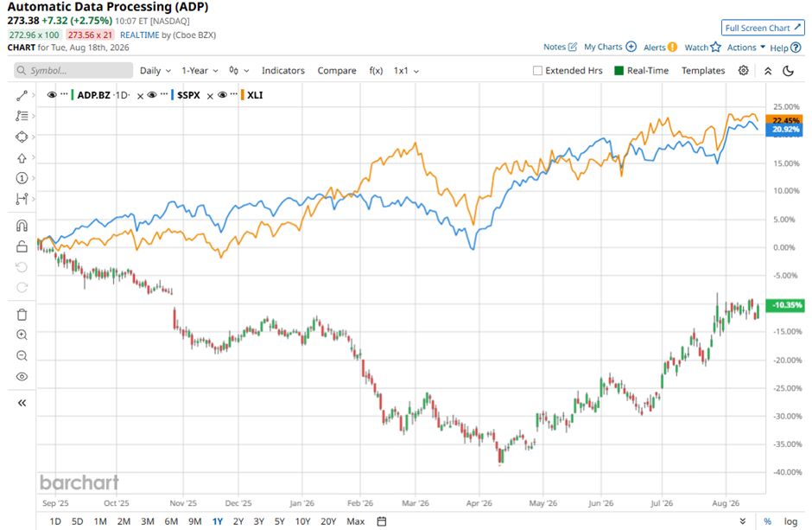Collapse the left drawing toolbar
812x530 pixels.
[22, 403]
